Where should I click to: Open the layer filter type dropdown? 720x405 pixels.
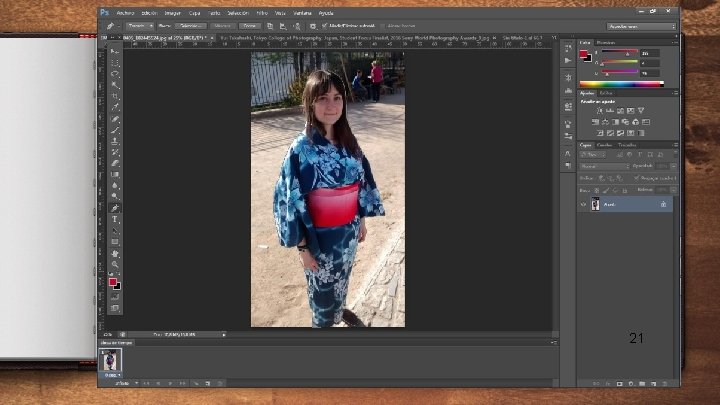click(593, 155)
